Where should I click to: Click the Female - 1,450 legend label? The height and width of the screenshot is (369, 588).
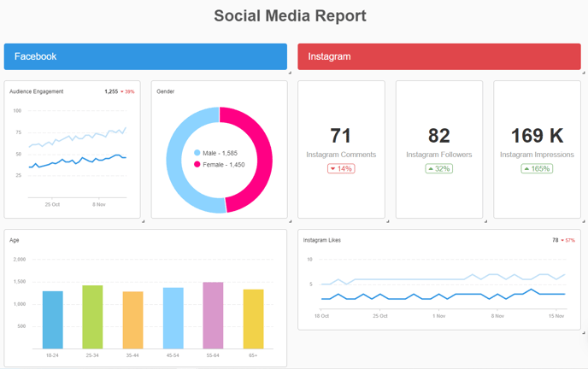click(224, 165)
